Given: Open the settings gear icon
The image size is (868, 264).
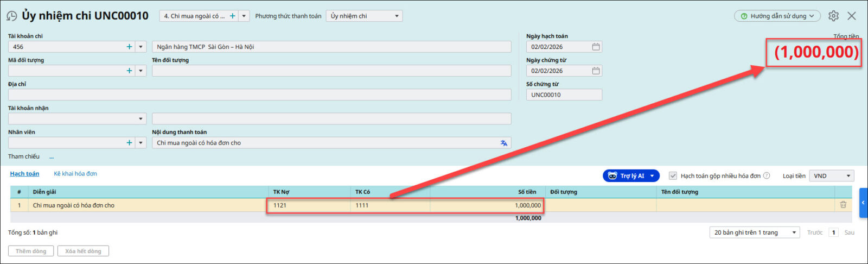Looking at the screenshot, I should pyautogui.click(x=833, y=16).
